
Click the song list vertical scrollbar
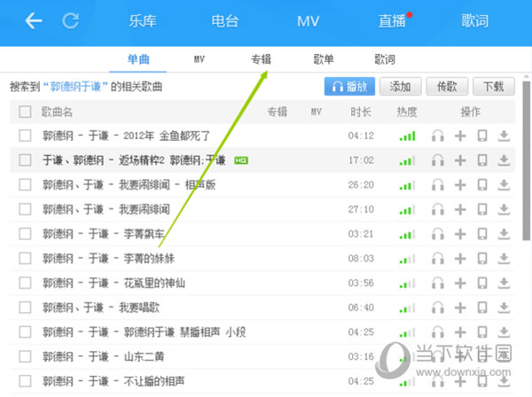[x=526, y=160]
